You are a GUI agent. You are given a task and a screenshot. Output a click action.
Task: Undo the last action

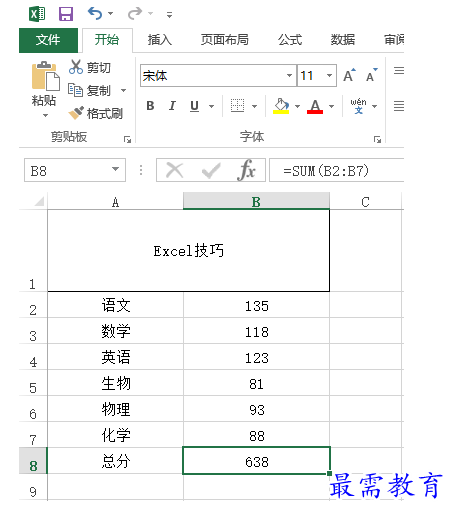pos(95,14)
